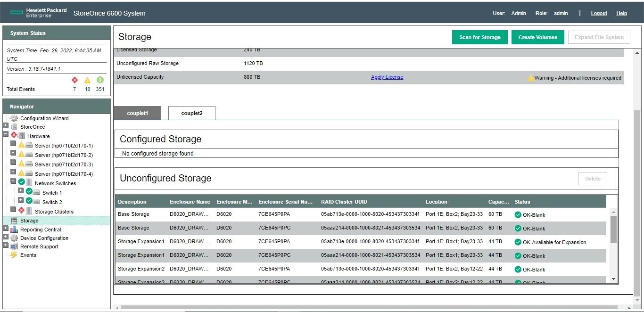This screenshot has width=644, height=312.
Task: Open the Help link
Action: tap(622, 13)
